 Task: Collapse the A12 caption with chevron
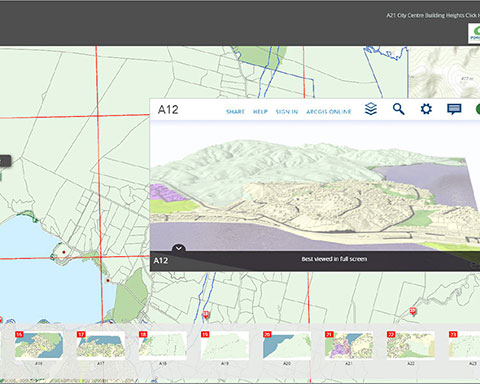179,248
